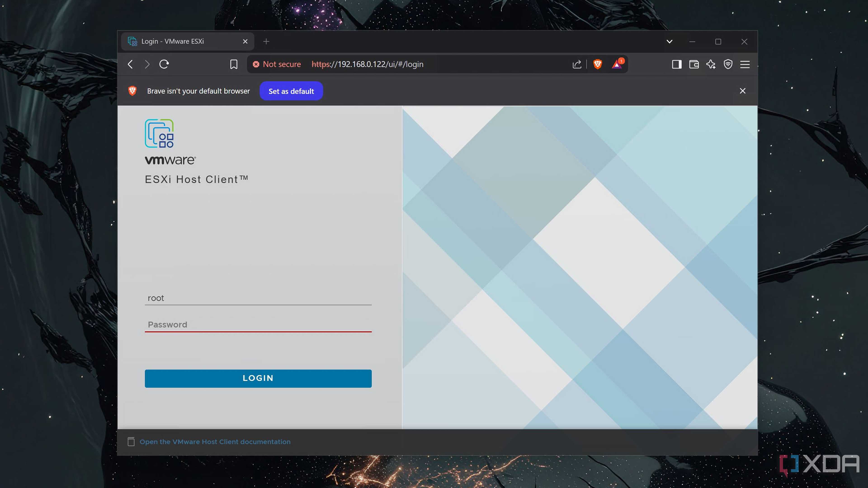The height and width of the screenshot is (488, 868).
Task: Reload the ESXi login page
Action: (164, 64)
